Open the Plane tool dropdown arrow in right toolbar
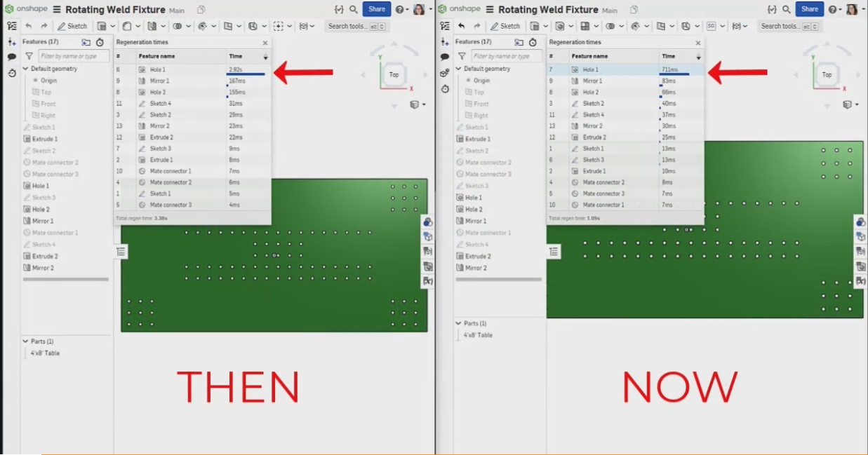 (x=672, y=27)
